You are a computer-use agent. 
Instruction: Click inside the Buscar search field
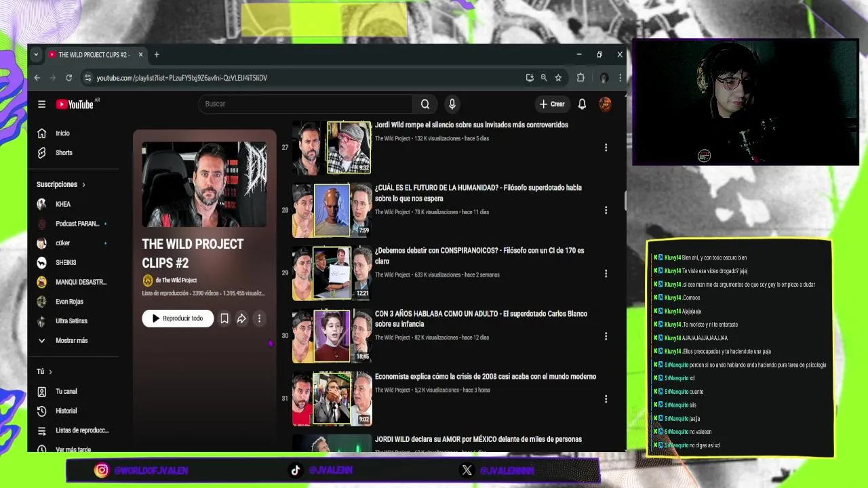click(x=305, y=104)
